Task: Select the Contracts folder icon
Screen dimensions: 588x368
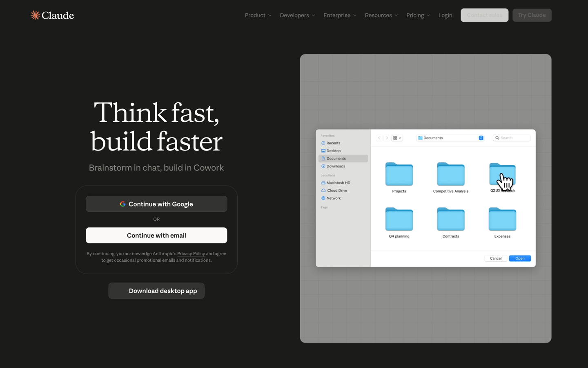Action: coord(451,219)
